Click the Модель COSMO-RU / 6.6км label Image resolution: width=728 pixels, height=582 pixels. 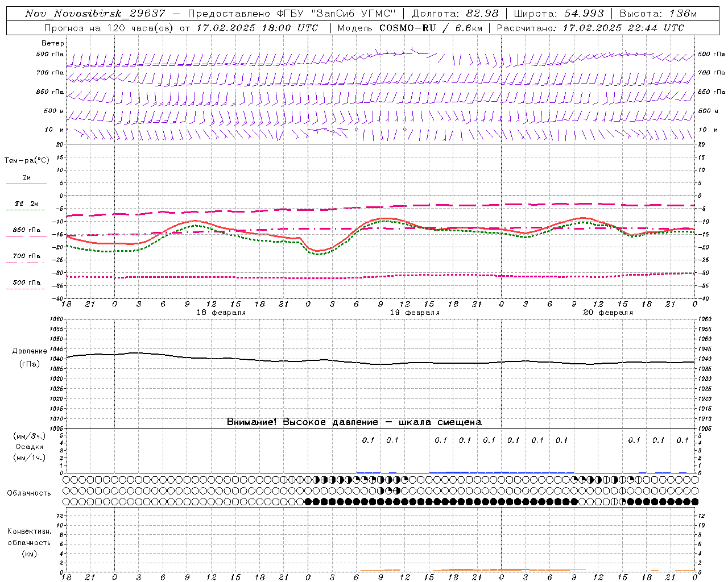tap(410, 28)
